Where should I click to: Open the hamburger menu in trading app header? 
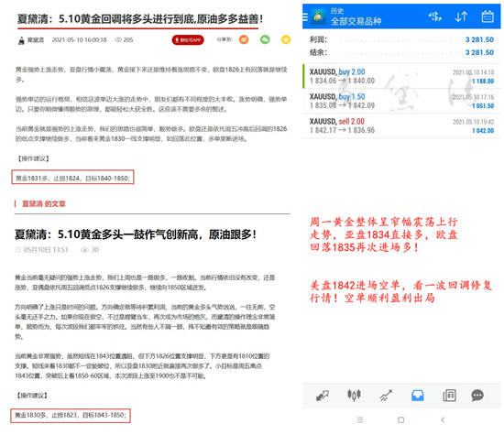[305, 16]
